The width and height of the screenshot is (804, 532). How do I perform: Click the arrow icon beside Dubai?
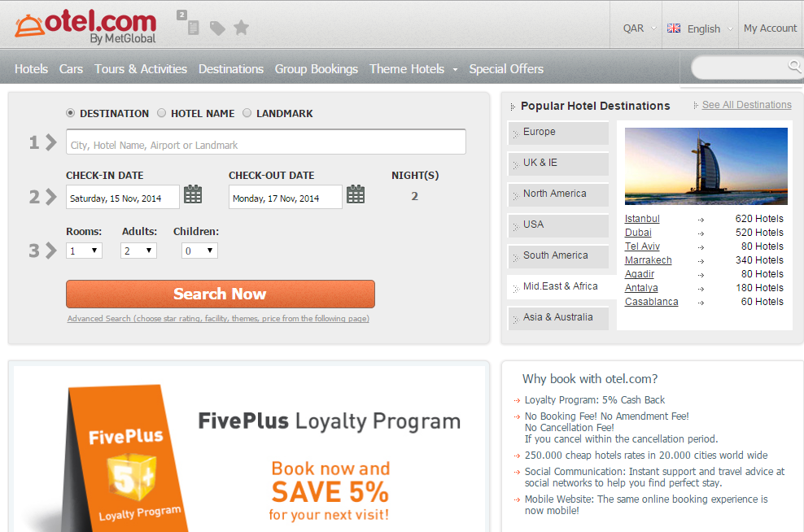pyautogui.click(x=701, y=233)
